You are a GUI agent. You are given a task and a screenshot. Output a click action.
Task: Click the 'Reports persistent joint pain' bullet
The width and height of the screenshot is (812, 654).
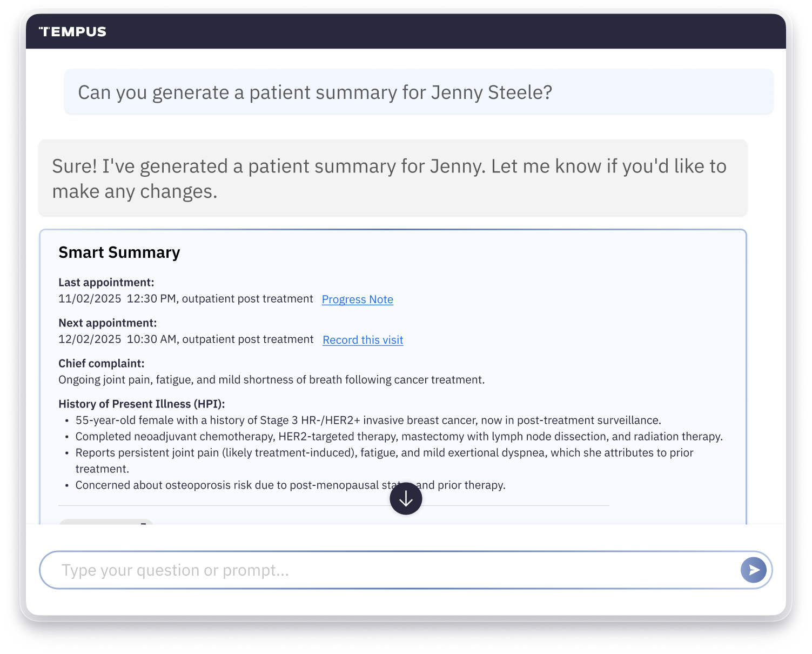384,461
